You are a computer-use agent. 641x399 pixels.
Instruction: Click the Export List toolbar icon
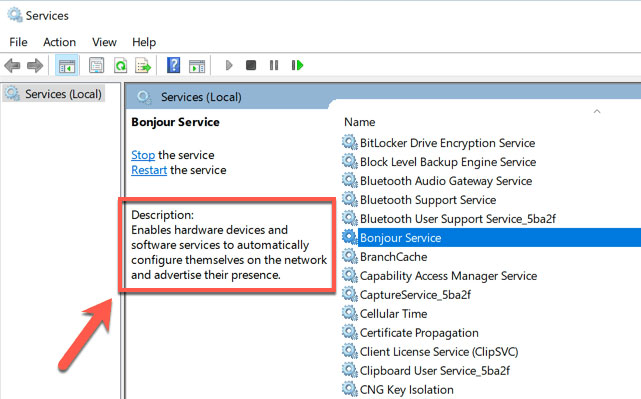(x=143, y=65)
